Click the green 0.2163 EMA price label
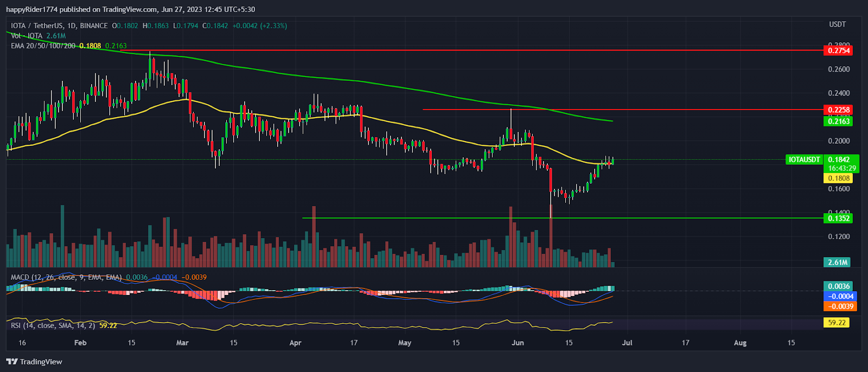The image size is (868, 372). tap(838, 121)
